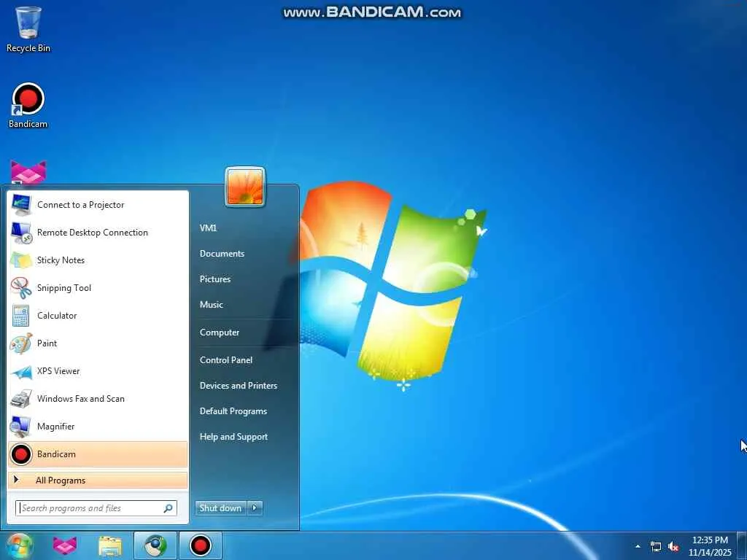Viewport: 747px width, 560px height.
Task: Launch Connect to a Projector text entry
Action: coord(80,205)
